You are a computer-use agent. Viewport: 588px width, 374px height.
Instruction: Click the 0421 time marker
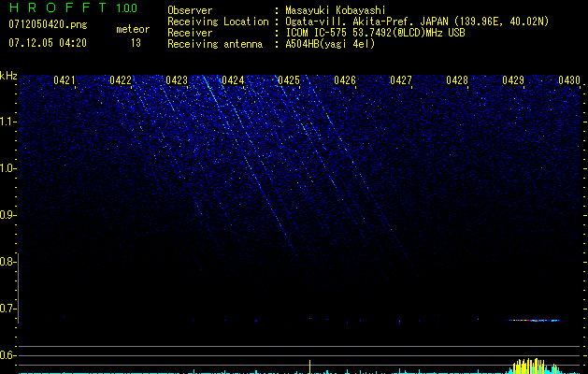click(x=65, y=80)
